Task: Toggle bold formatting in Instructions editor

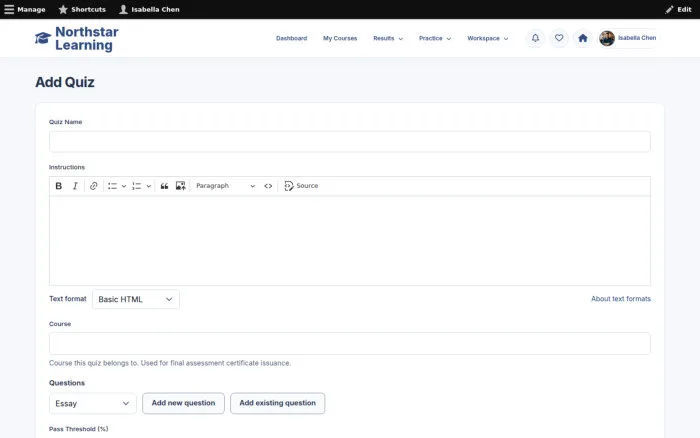Action: pos(58,186)
